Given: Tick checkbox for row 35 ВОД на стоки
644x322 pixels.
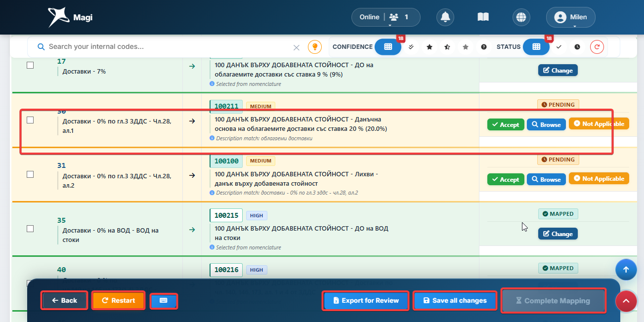Looking at the screenshot, I should coord(30,229).
